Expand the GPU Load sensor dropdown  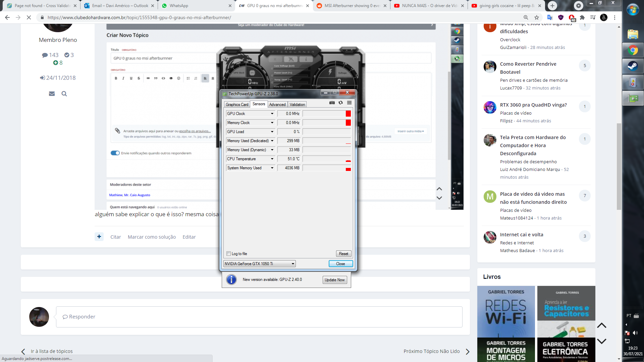pyautogui.click(x=272, y=132)
